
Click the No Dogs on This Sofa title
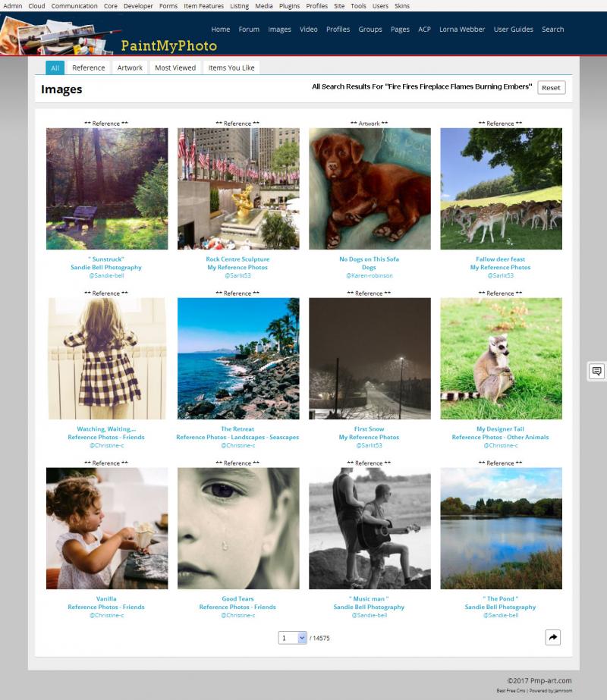click(369, 259)
